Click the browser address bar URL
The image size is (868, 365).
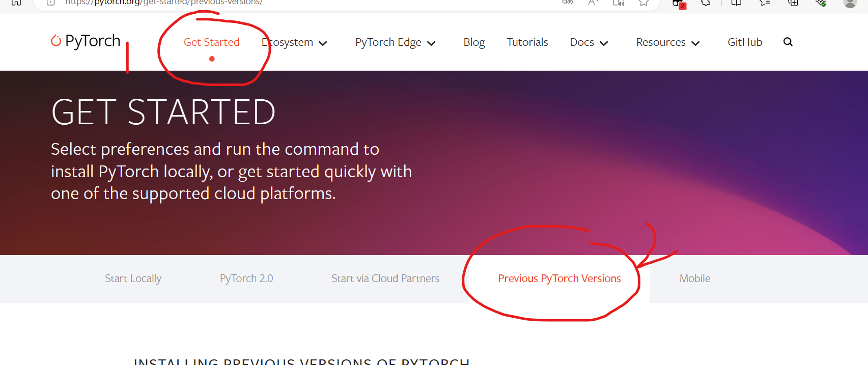pos(163,3)
